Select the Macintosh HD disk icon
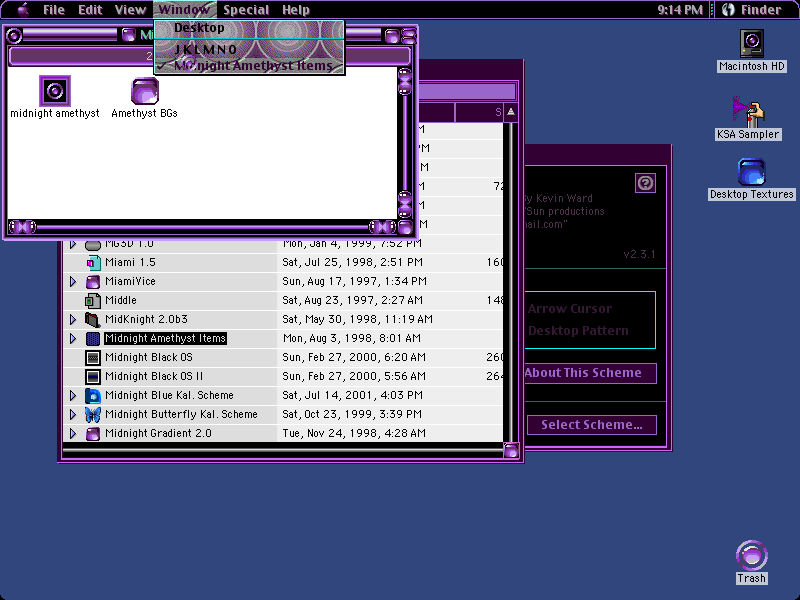 point(752,44)
